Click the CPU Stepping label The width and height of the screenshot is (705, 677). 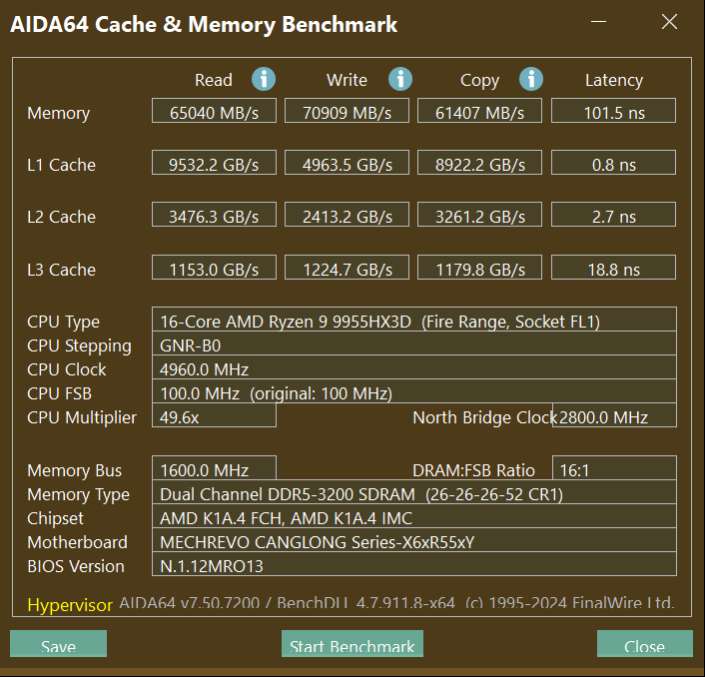(79, 346)
